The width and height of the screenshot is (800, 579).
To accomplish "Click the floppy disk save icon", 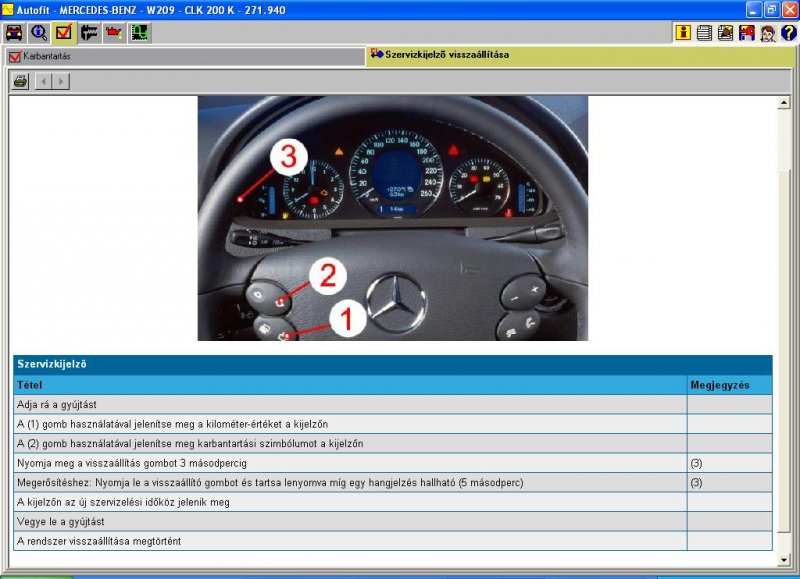I will pos(746,33).
